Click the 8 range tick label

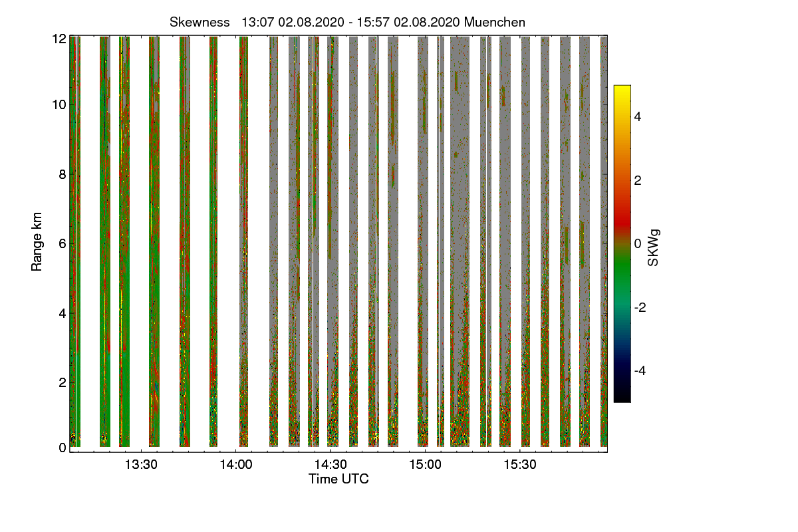point(63,174)
